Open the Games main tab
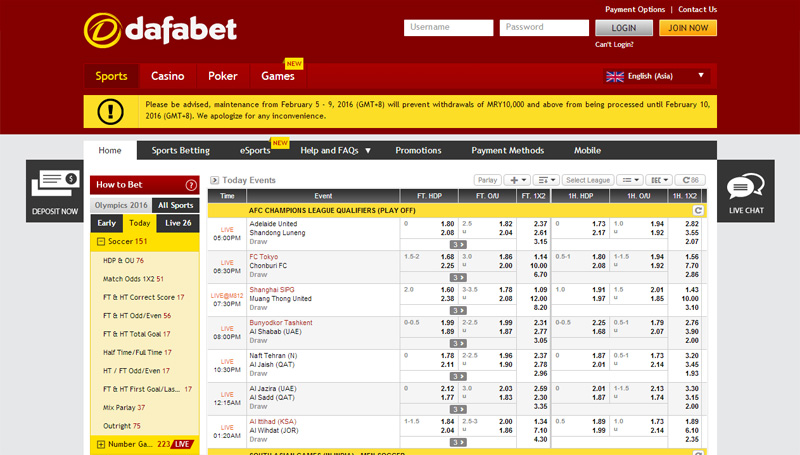This screenshot has width=800, height=455. [x=278, y=76]
